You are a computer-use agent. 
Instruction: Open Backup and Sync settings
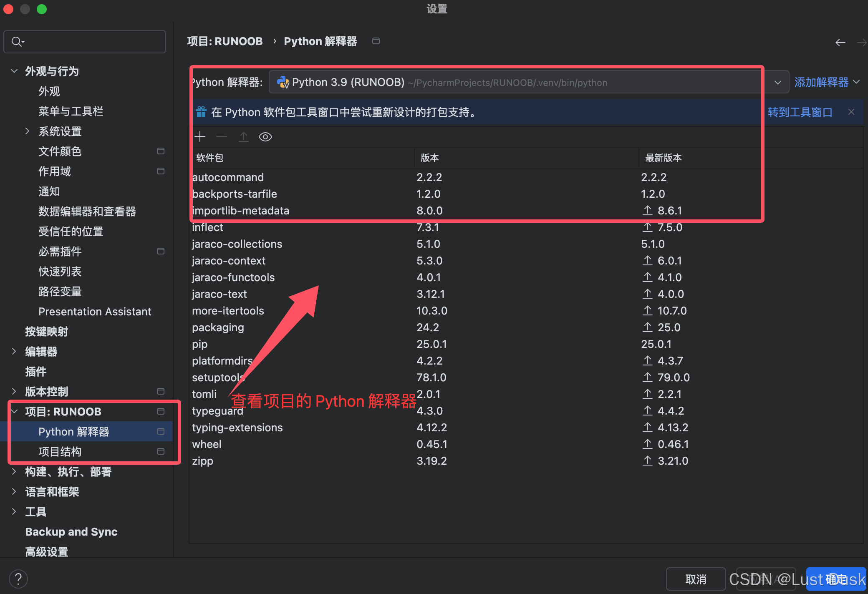(x=71, y=531)
